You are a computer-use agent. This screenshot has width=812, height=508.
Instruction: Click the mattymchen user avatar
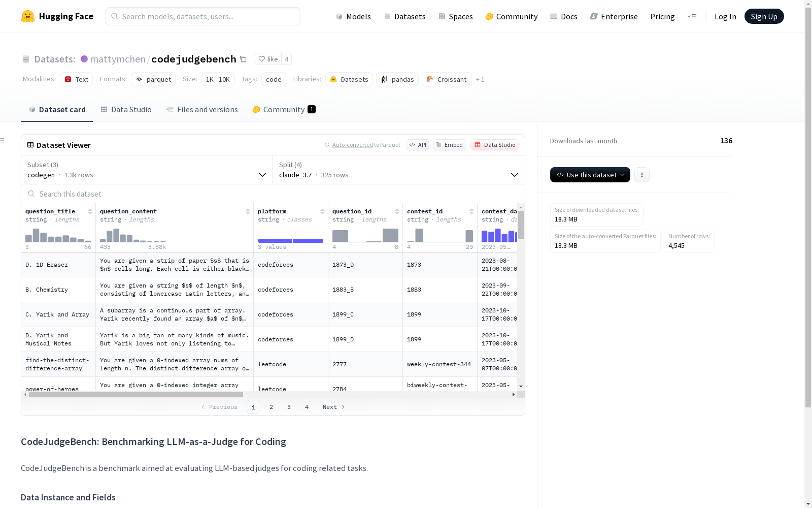point(84,59)
